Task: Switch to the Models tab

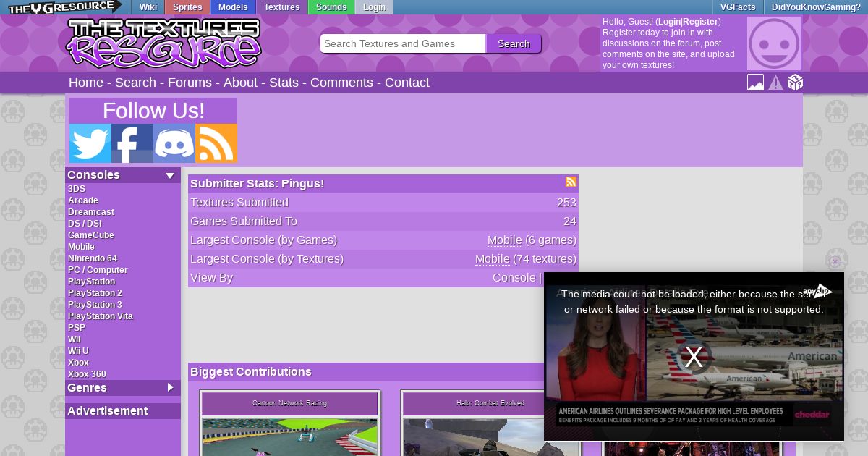Action: [233, 7]
